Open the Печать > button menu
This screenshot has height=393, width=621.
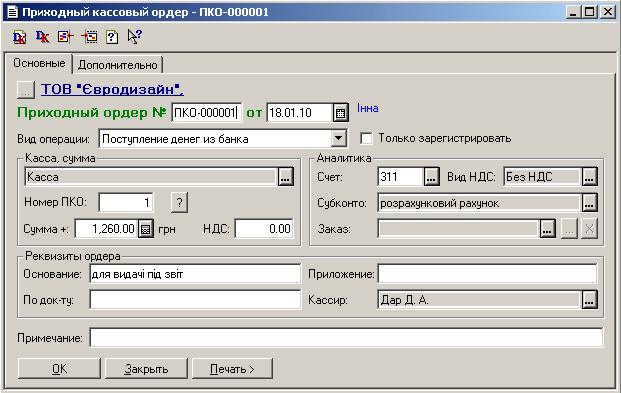pos(232,369)
